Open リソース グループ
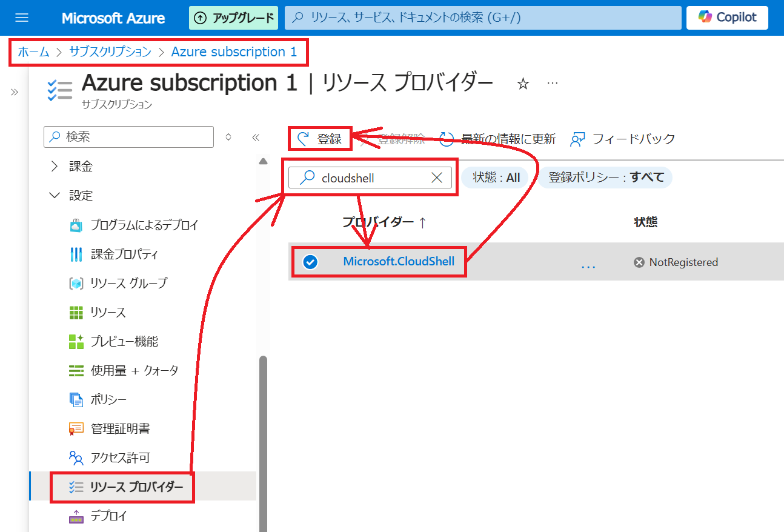784x532 pixels. (129, 283)
